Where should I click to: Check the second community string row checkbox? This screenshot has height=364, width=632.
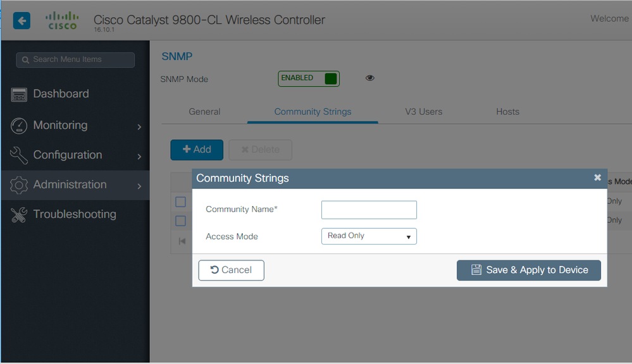pyautogui.click(x=180, y=221)
